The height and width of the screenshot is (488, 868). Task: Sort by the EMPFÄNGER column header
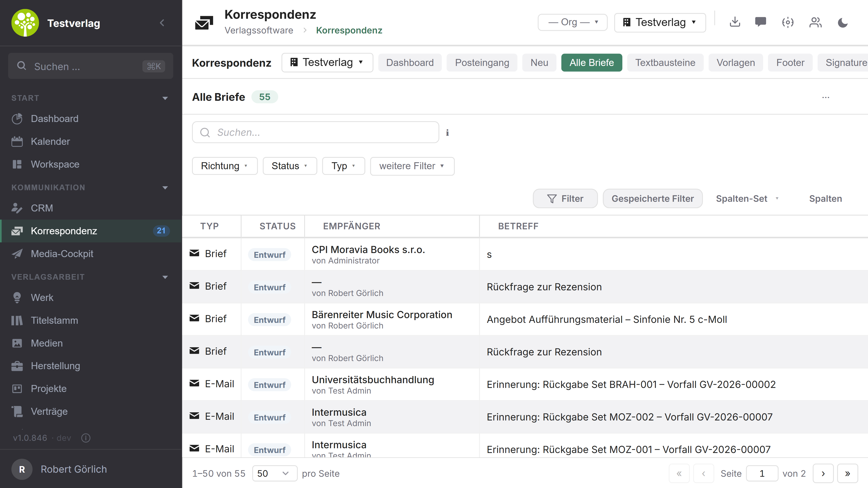351,226
